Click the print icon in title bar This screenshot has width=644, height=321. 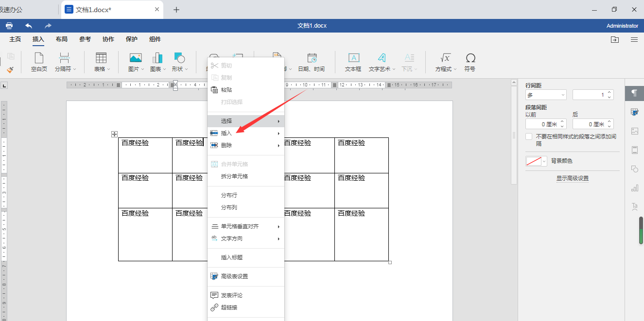[9, 26]
